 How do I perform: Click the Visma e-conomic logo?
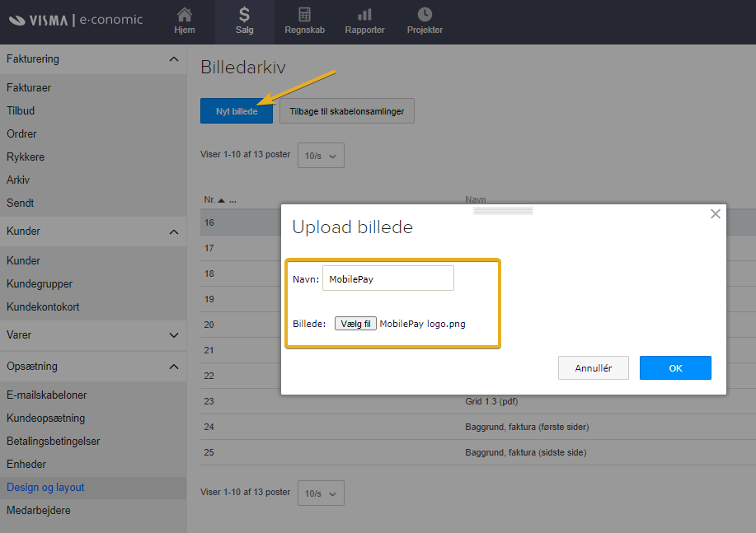point(76,20)
